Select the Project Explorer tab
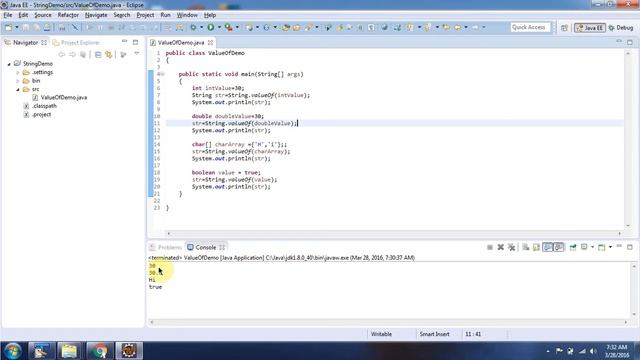The width and height of the screenshot is (640, 360). point(76,42)
